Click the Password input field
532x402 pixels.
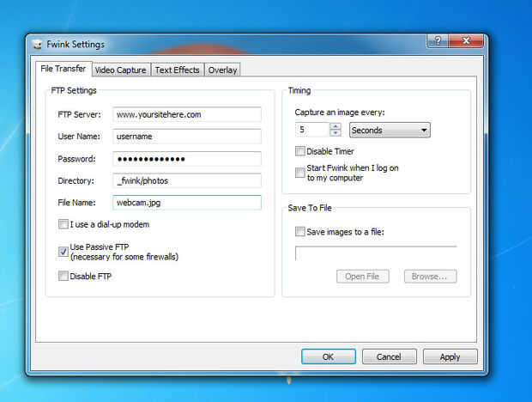(187, 159)
